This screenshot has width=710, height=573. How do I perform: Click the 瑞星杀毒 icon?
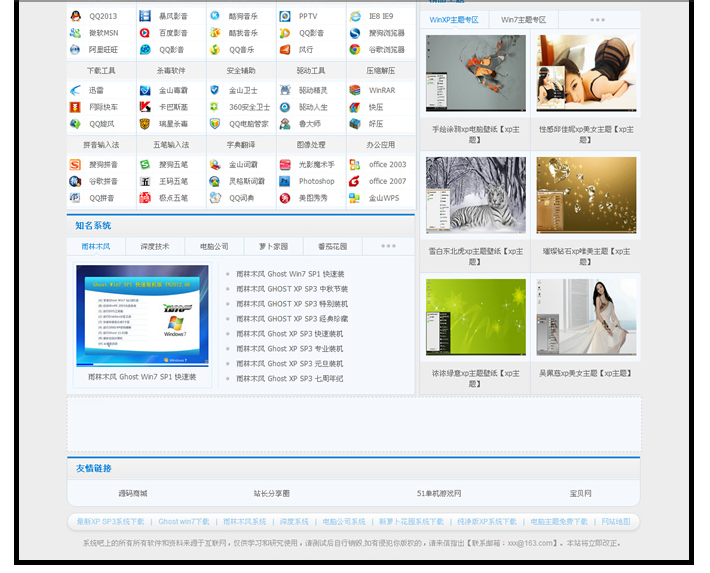(x=145, y=124)
